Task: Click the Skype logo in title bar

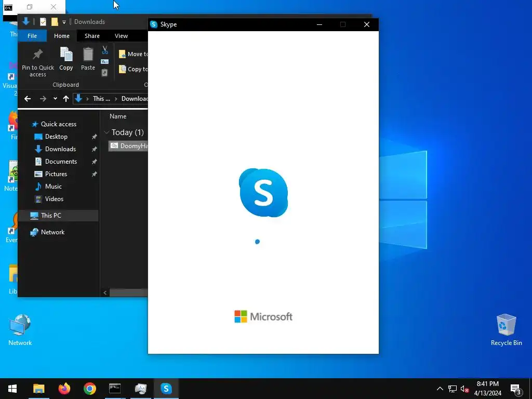Action: 154,24
